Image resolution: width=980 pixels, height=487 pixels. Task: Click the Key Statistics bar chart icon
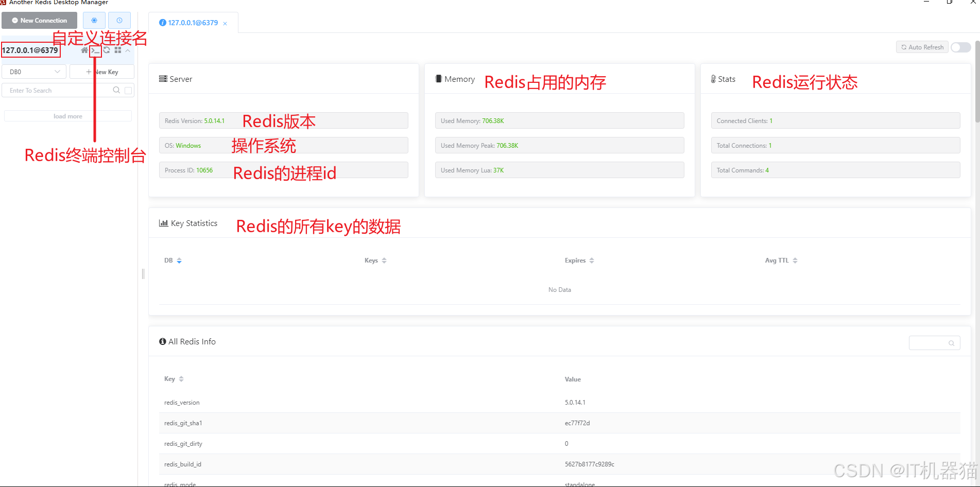164,223
